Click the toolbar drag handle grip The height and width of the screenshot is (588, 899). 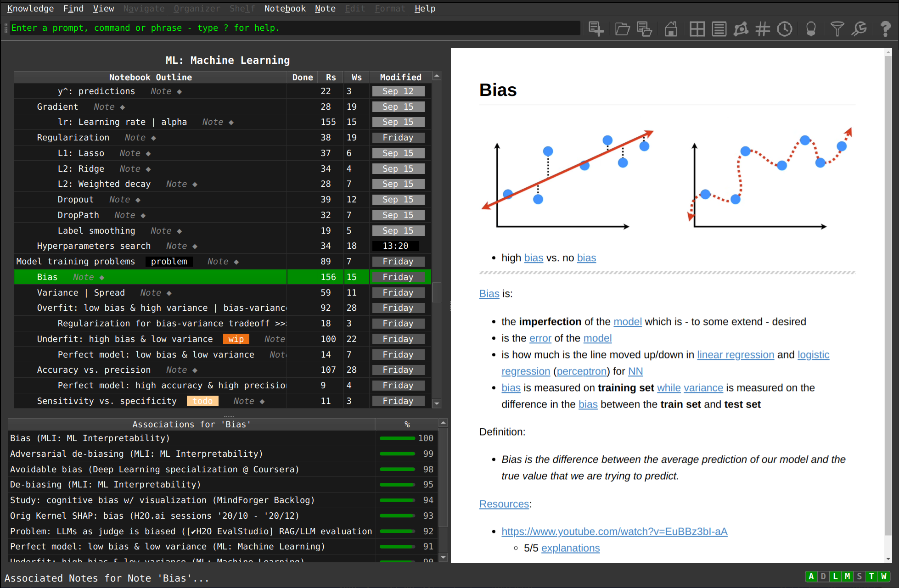click(6, 28)
